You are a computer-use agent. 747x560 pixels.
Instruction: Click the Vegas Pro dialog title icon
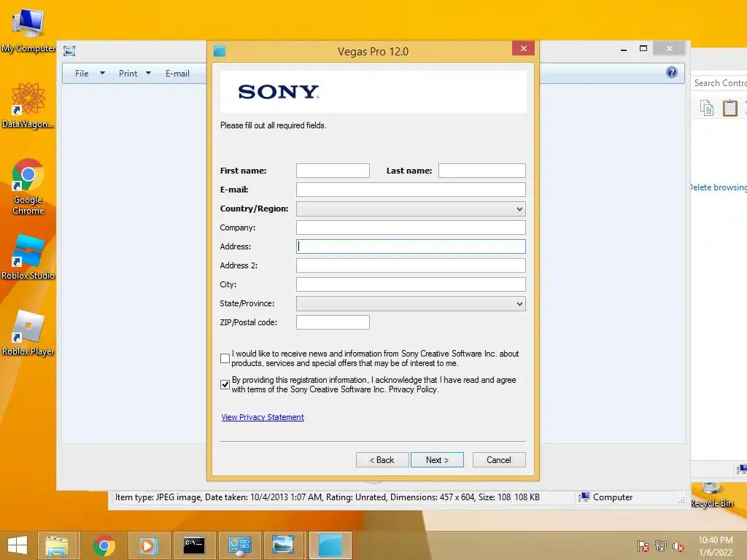tap(220, 51)
